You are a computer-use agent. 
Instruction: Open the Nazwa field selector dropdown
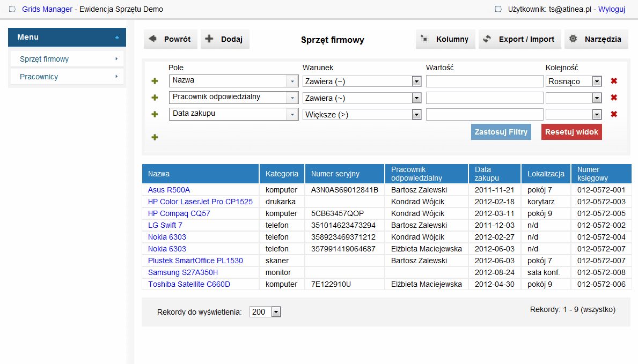coord(292,81)
